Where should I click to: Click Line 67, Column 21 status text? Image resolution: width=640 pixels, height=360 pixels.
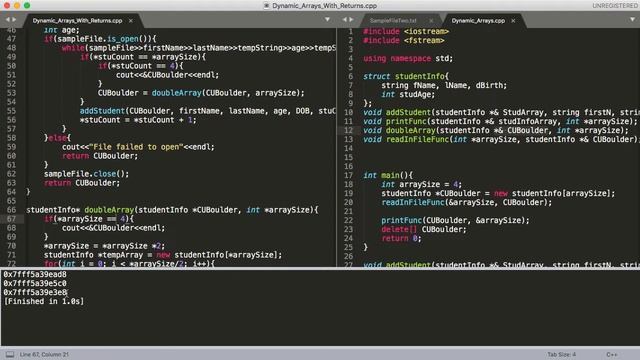tap(44, 354)
